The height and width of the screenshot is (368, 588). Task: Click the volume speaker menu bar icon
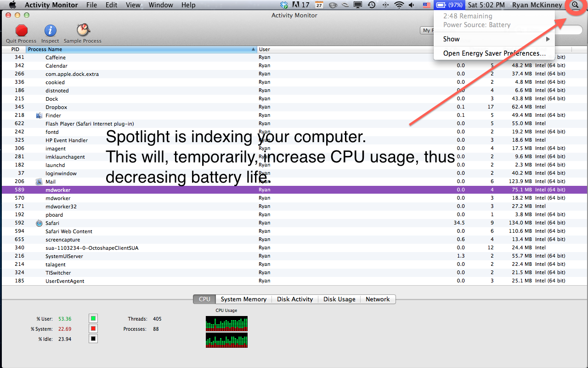[412, 5]
